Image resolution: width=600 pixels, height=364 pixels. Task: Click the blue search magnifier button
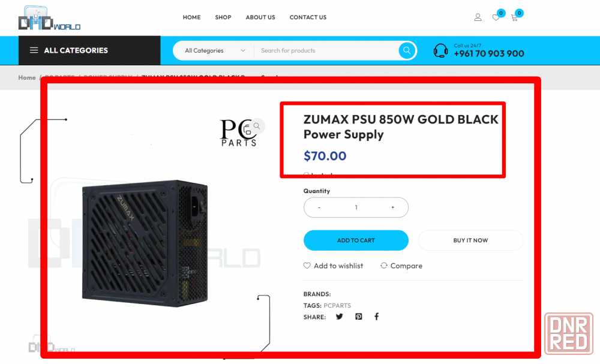point(407,50)
